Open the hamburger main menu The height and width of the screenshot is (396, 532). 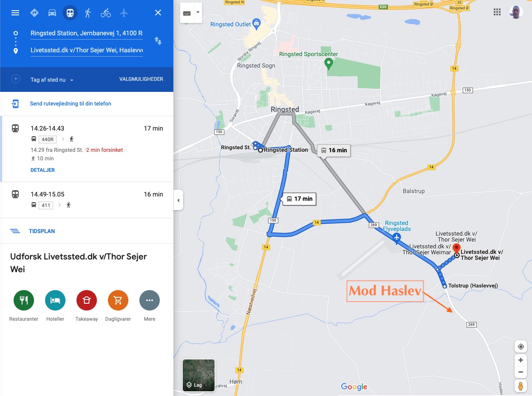pos(15,13)
